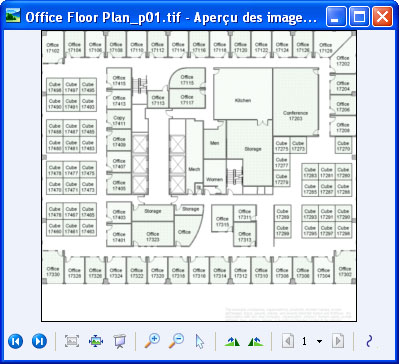Go to the previous page of the TIF
This screenshot has width=399, height=364.
[x=288, y=341]
